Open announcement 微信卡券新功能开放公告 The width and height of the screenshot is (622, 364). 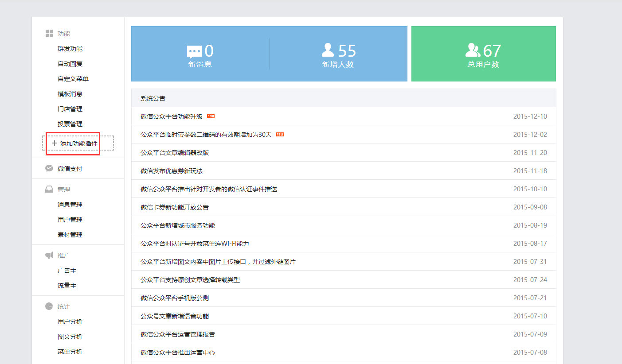coord(175,207)
